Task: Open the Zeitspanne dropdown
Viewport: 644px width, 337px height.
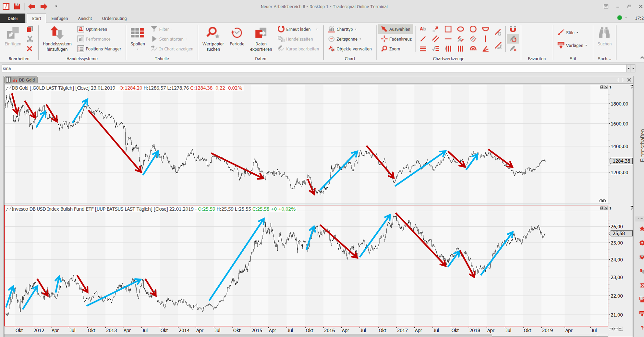Action: tap(346, 39)
